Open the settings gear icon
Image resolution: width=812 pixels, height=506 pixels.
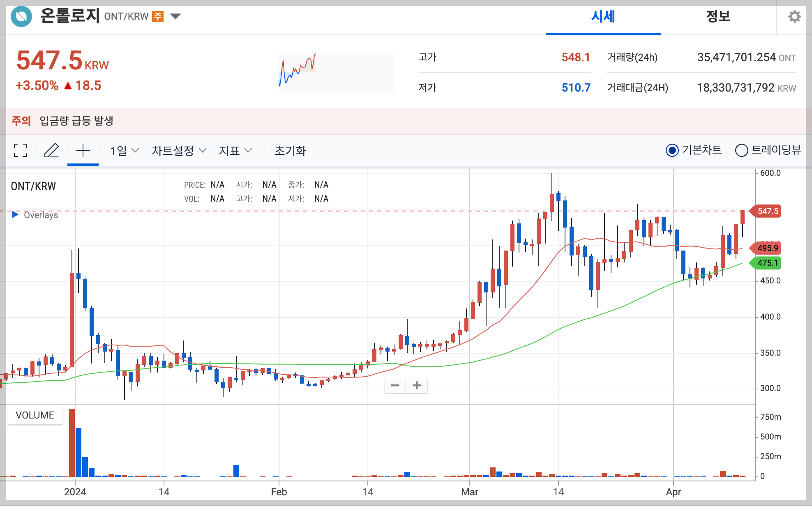point(794,17)
